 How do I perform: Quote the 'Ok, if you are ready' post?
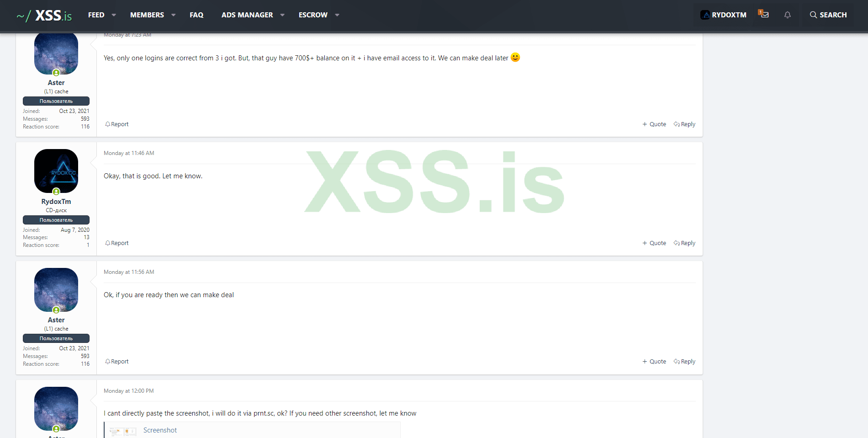coord(654,362)
